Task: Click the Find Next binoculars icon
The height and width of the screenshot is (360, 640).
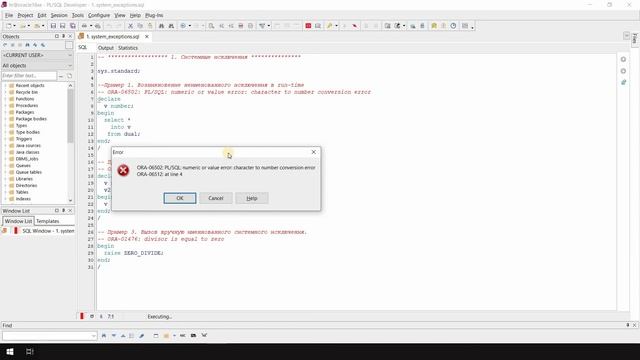Action: point(171,26)
